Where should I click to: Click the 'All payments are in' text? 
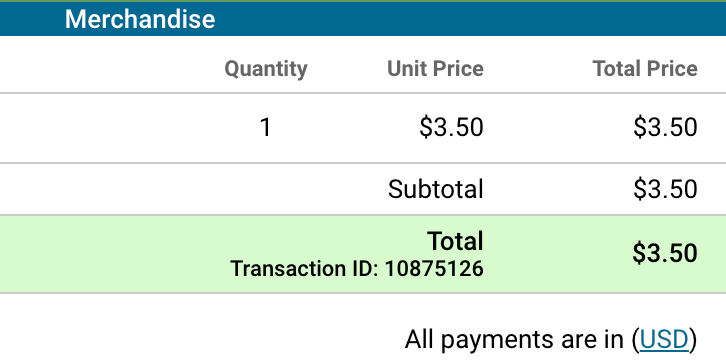pos(514,339)
